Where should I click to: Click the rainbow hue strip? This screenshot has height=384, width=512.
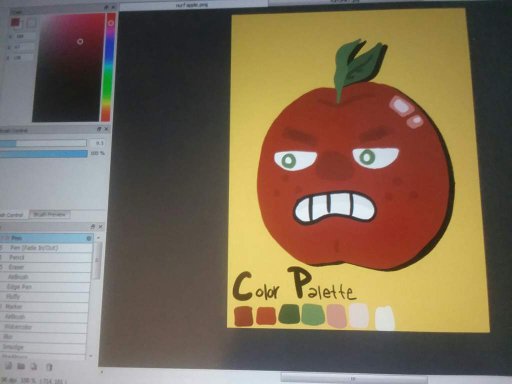pyautogui.click(x=109, y=68)
